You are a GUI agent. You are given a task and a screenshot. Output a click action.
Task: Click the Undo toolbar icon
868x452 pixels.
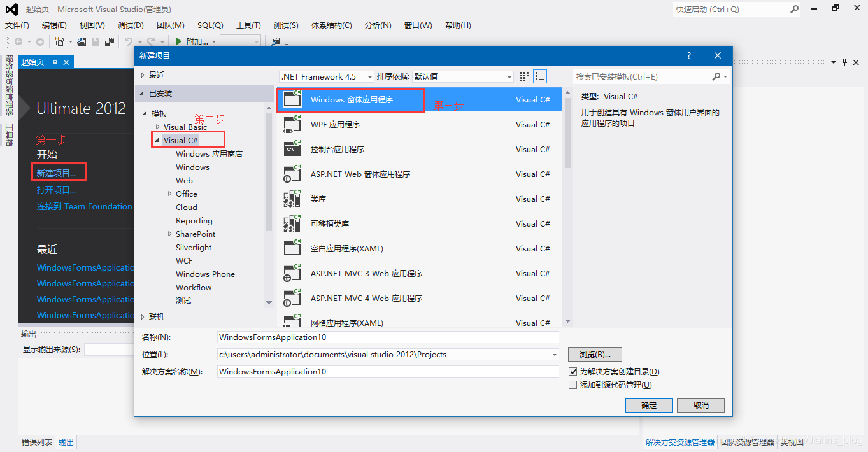128,41
